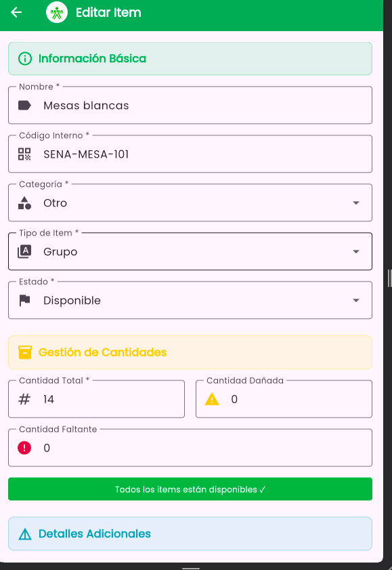The height and width of the screenshot is (570, 392).
Task: Expand the Estado dropdown showing Disponible
Action: (x=190, y=301)
